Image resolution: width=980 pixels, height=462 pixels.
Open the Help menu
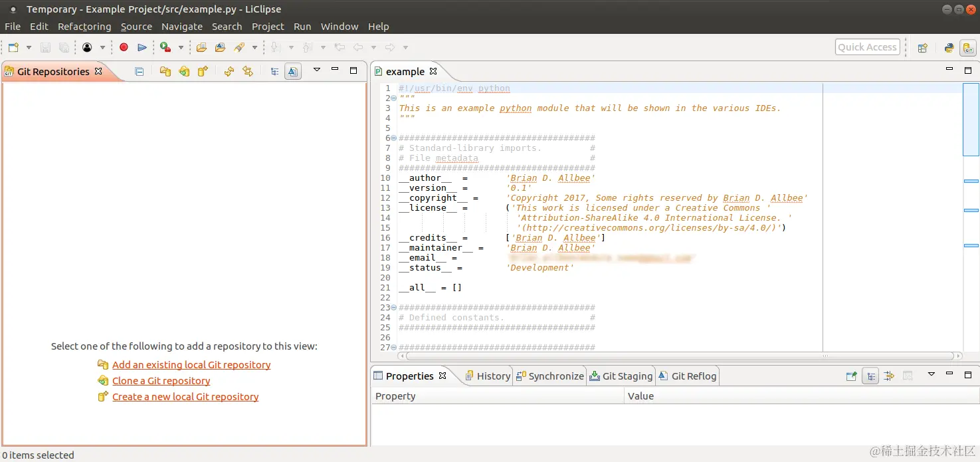379,27
